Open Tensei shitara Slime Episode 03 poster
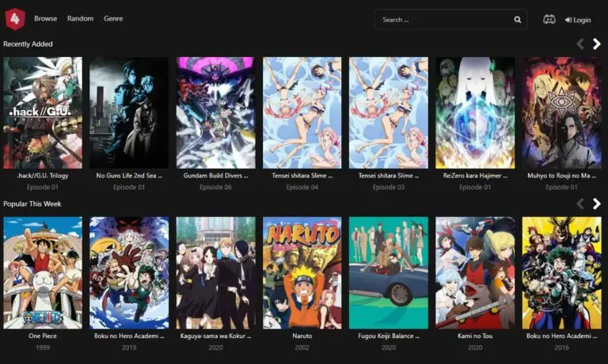The height and width of the screenshot is (364, 608). click(389, 113)
